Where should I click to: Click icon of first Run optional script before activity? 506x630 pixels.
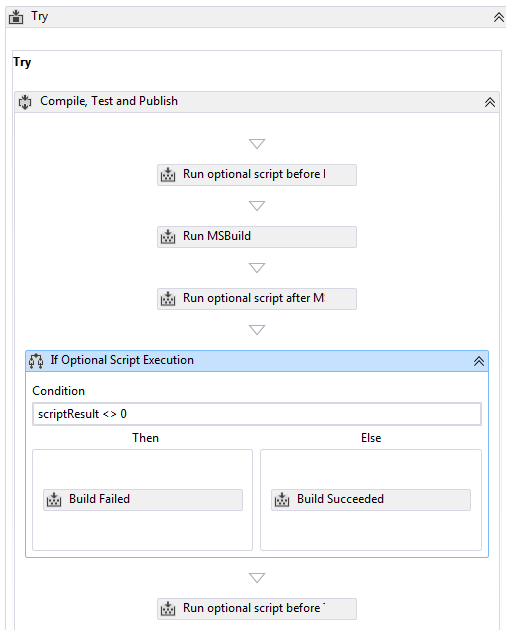pos(168,175)
